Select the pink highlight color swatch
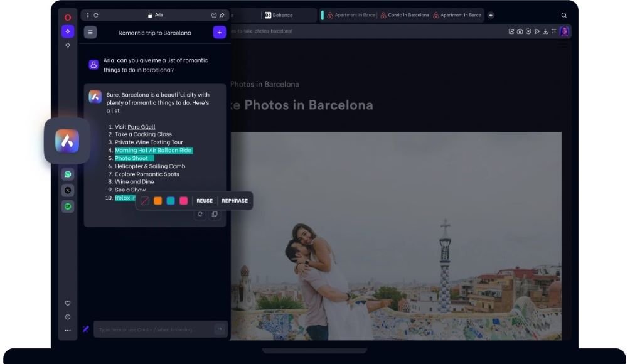 point(184,200)
